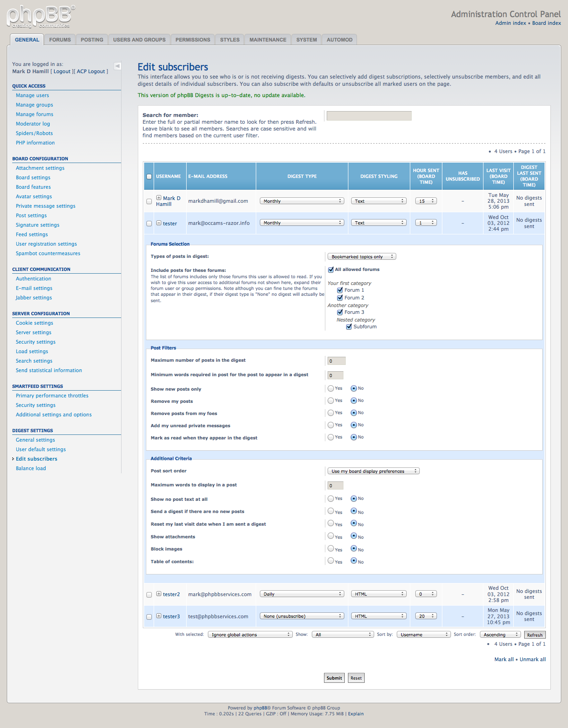Viewport: 568px width, 728px height.
Task: Open General settings under Digest Settings
Action: (35, 440)
